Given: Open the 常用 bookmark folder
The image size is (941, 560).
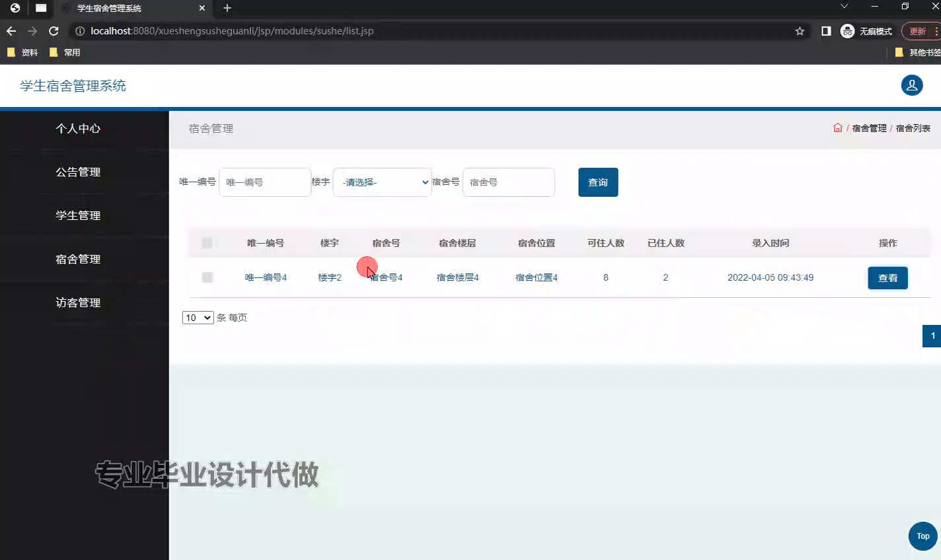Looking at the screenshot, I should (65, 52).
